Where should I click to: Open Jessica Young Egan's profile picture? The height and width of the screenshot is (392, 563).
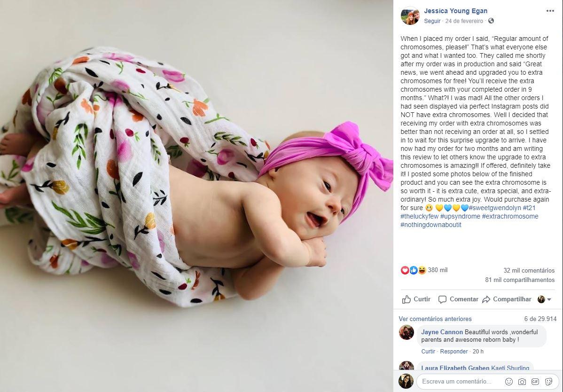pyautogui.click(x=410, y=16)
